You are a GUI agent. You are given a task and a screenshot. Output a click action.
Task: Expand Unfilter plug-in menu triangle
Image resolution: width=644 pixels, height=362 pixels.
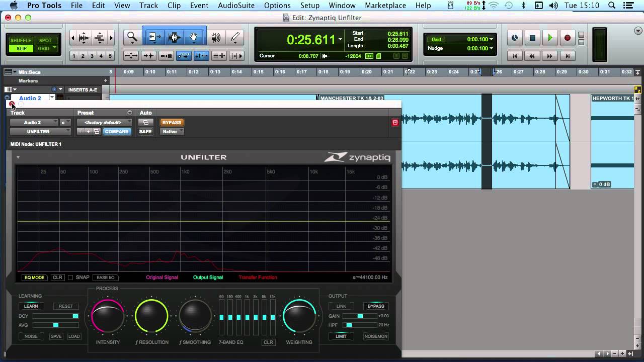click(18, 157)
